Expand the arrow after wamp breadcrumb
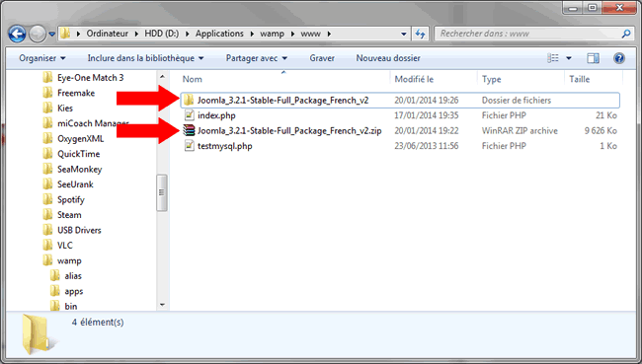Viewport: 642px width, 364px height. [292, 34]
